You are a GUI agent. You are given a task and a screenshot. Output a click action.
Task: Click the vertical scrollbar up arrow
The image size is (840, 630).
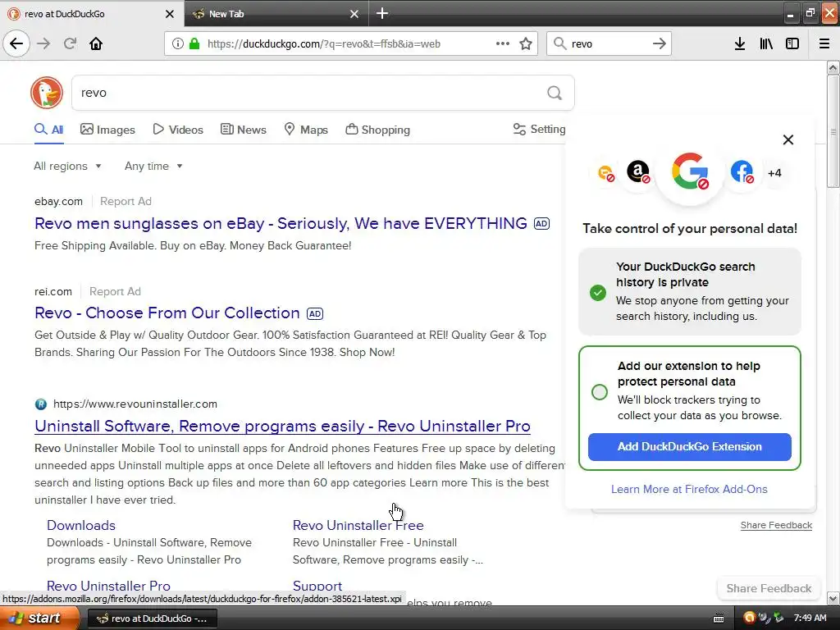(x=833, y=67)
